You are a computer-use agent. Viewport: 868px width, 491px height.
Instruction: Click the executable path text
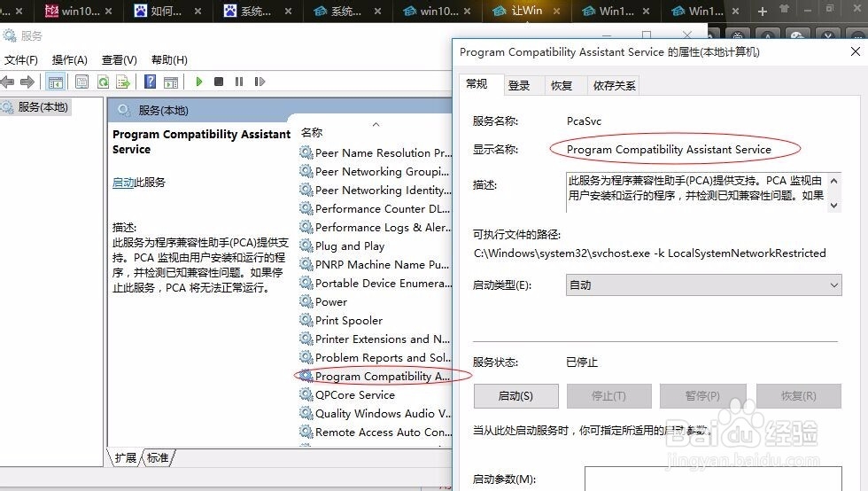click(650, 253)
